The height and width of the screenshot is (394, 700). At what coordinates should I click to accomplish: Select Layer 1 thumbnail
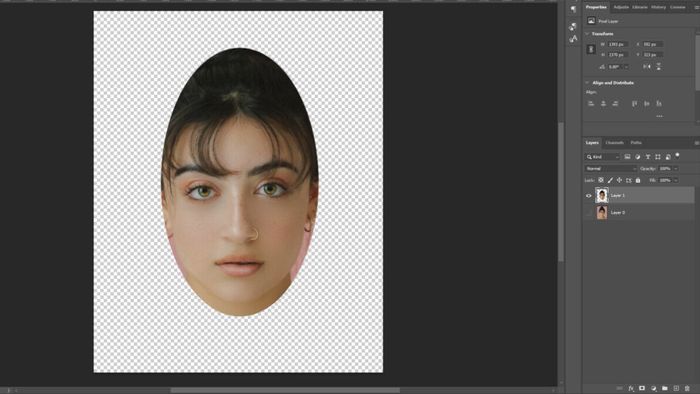602,195
